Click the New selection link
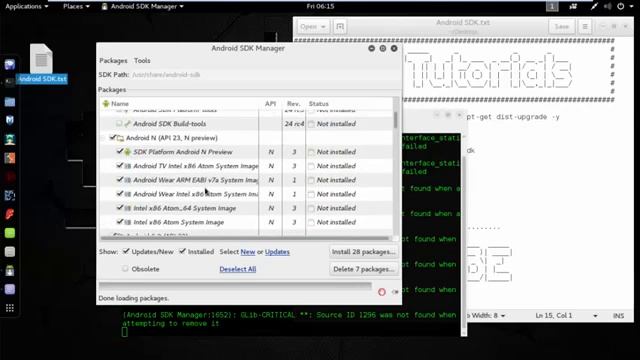Screen dimensions: 640x360 (x=248, y=252)
